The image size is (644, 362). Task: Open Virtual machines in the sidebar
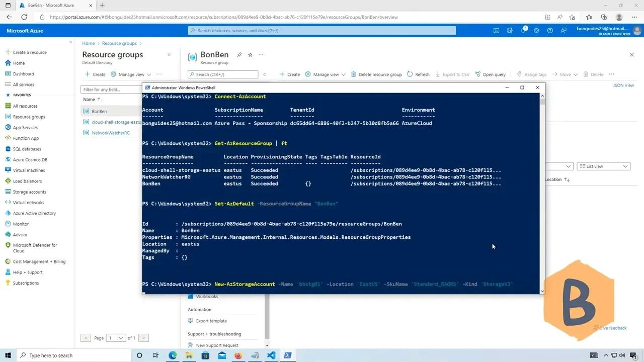[x=29, y=170]
